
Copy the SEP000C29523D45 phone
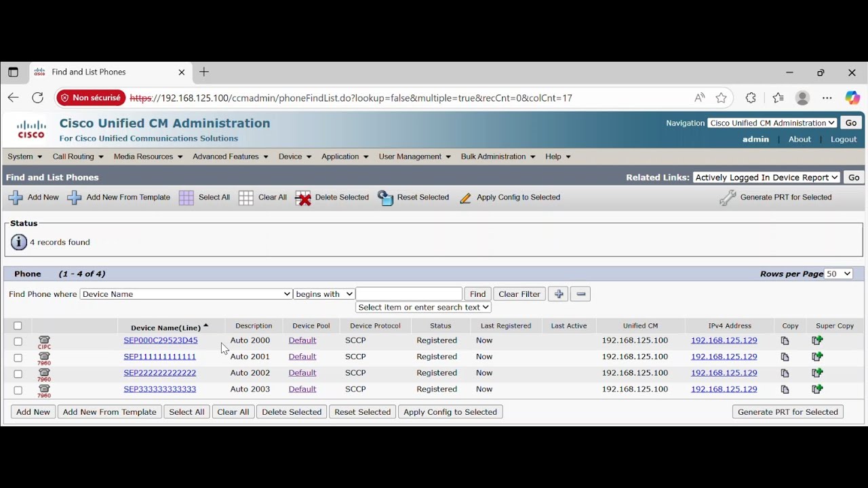pos(785,341)
